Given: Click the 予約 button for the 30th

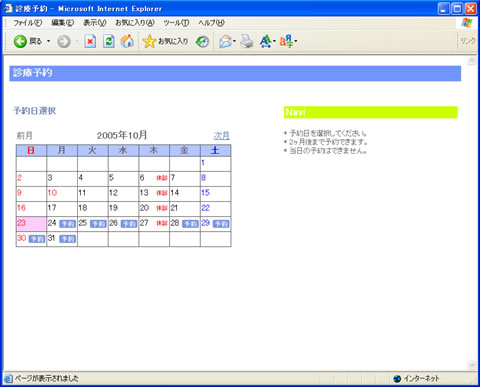Looking at the screenshot, I should 37,239.
